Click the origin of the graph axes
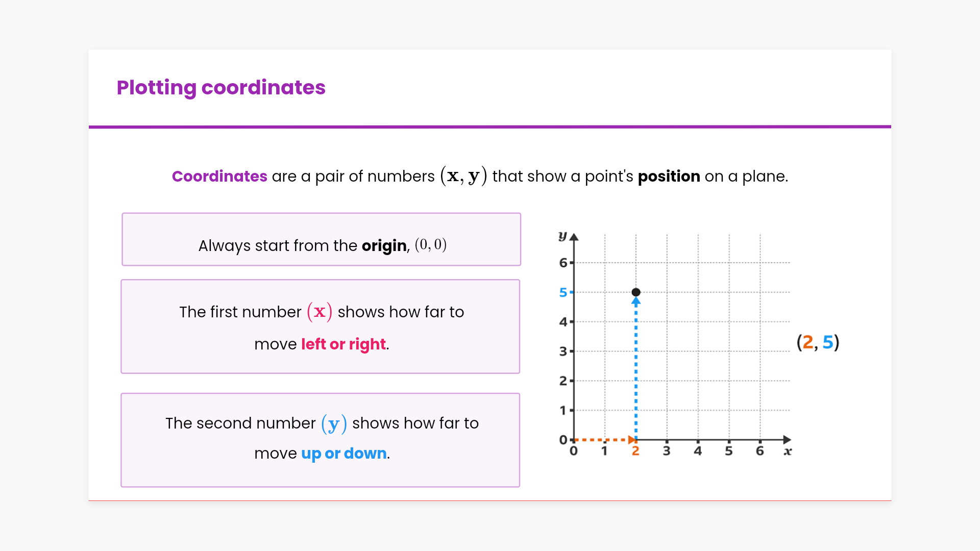 tap(574, 440)
